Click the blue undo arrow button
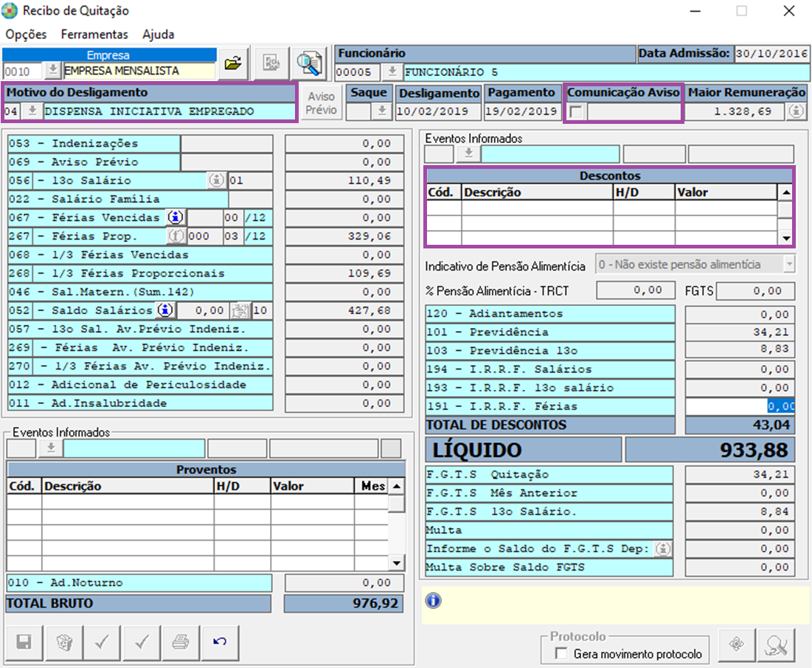The image size is (812, 668). (x=220, y=643)
